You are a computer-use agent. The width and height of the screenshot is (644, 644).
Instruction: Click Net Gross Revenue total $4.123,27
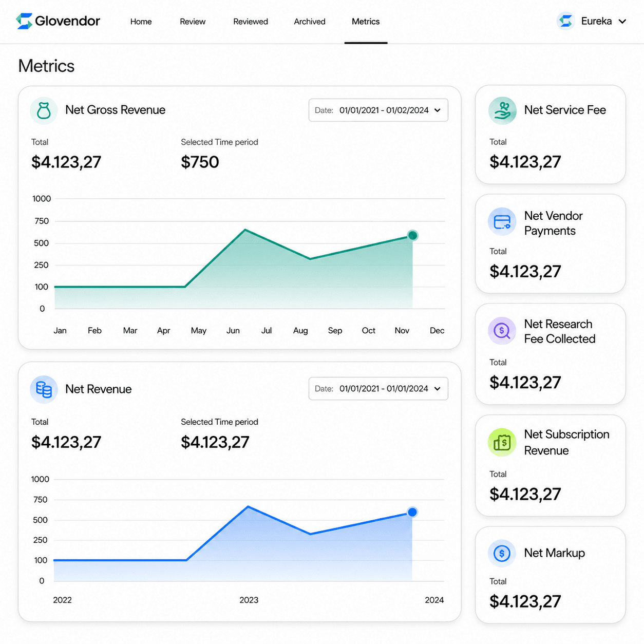pos(66,162)
